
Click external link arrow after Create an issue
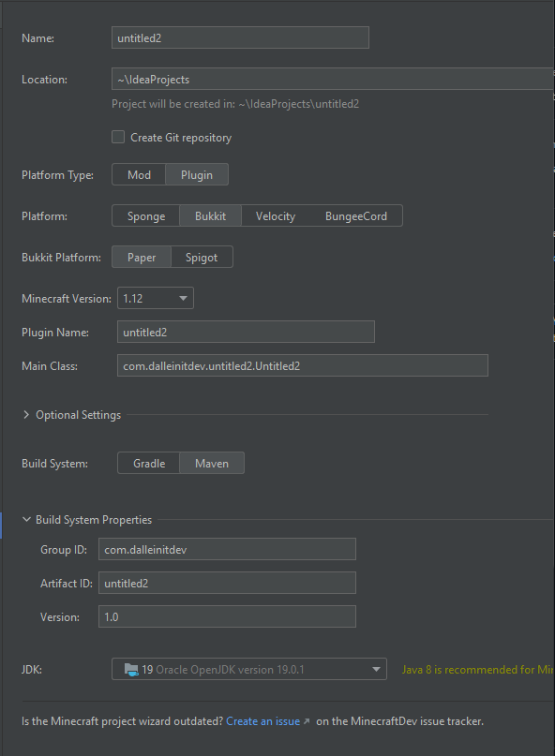(307, 721)
